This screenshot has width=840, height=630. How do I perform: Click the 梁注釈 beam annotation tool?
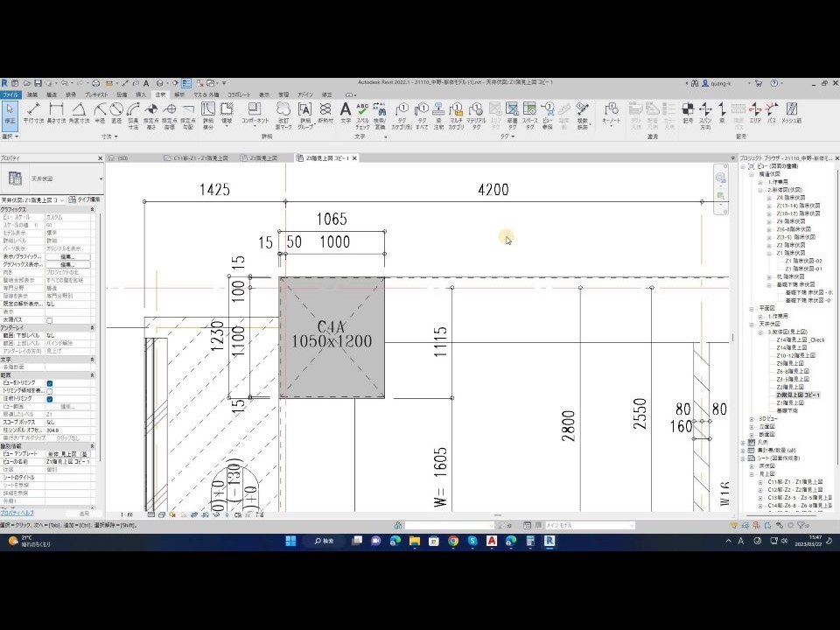(x=438, y=115)
